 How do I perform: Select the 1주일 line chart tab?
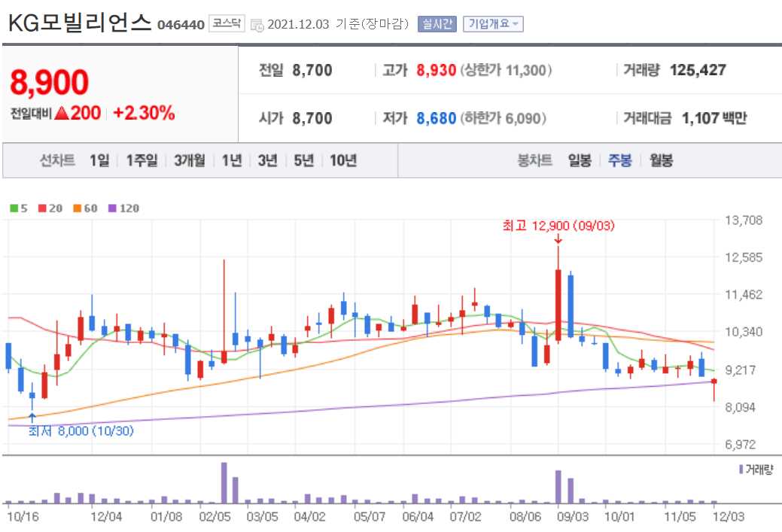click(x=141, y=160)
